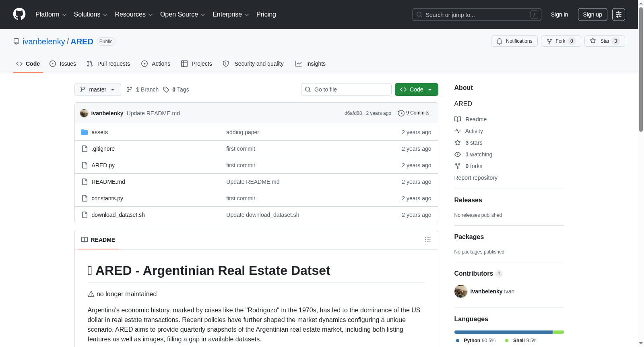Open the 'adding paper' commit link

point(243,132)
